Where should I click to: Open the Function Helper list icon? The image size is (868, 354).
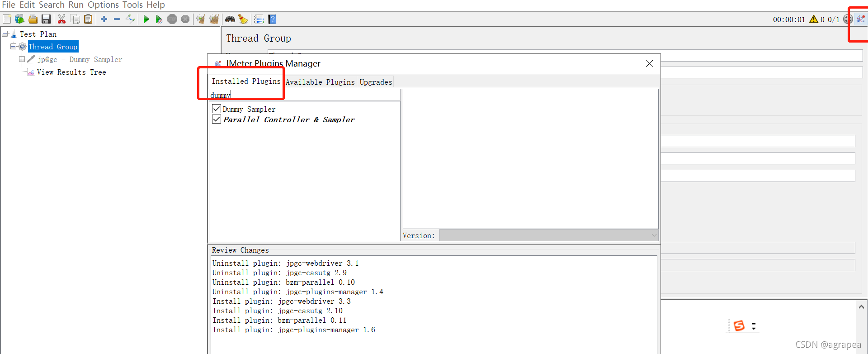(259, 19)
